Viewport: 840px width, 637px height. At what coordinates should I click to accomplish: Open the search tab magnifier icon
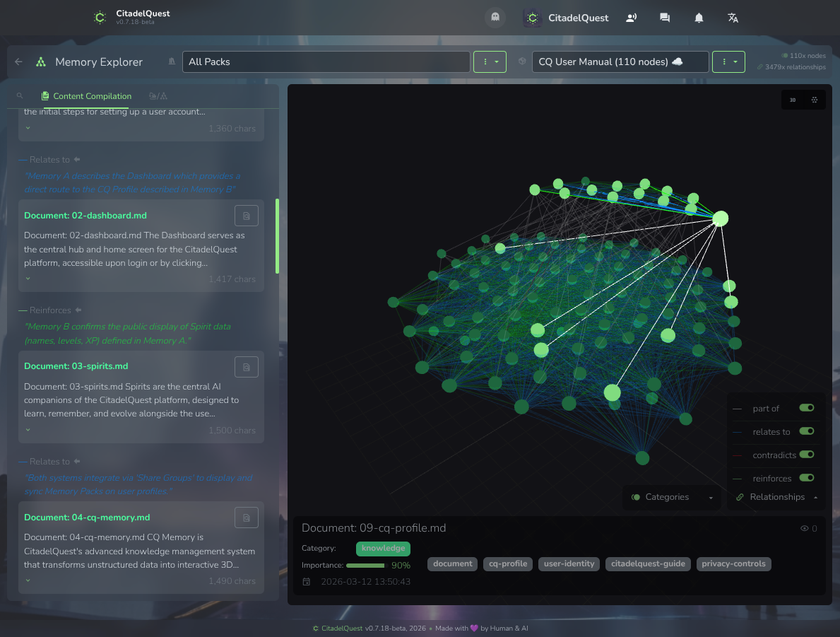coord(20,96)
